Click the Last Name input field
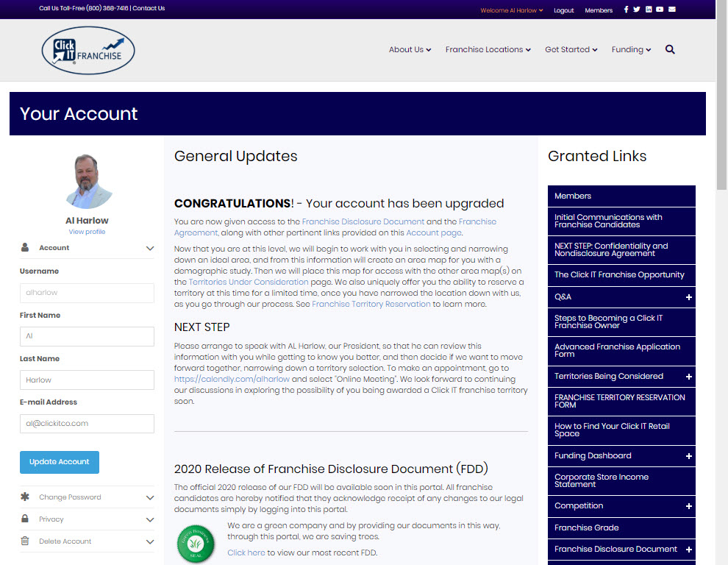This screenshot has width=728, height=565. coord(87,380)
